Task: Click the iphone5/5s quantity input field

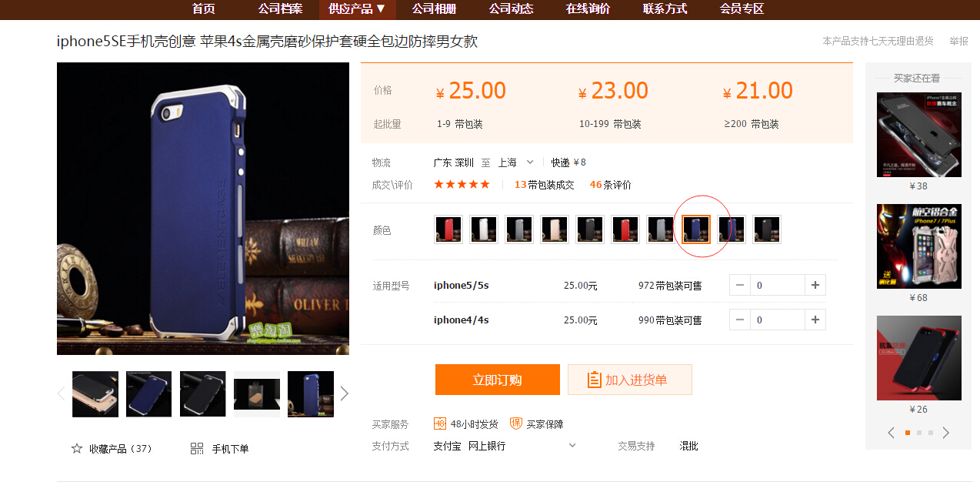Action: click(778, 285)
